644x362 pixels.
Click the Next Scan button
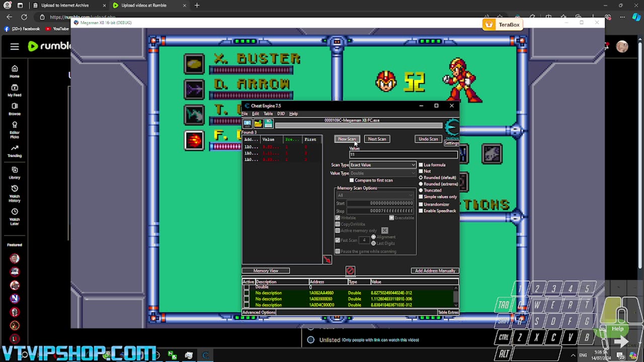pos(377,139)
